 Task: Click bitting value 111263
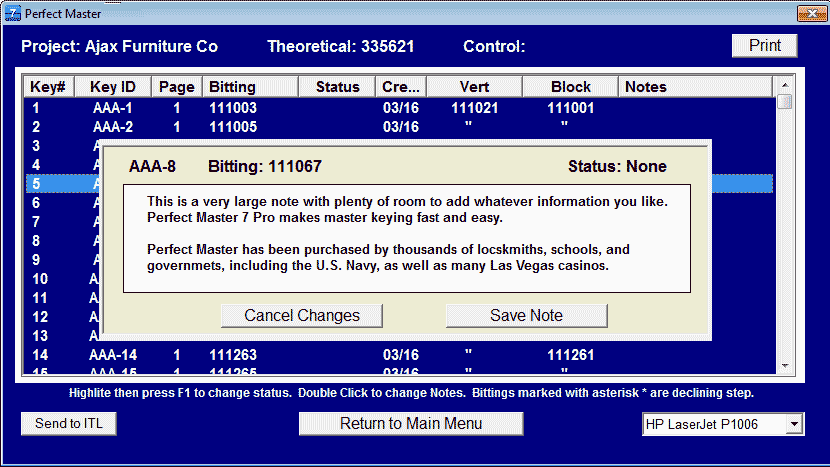click(x=233, y=355)
